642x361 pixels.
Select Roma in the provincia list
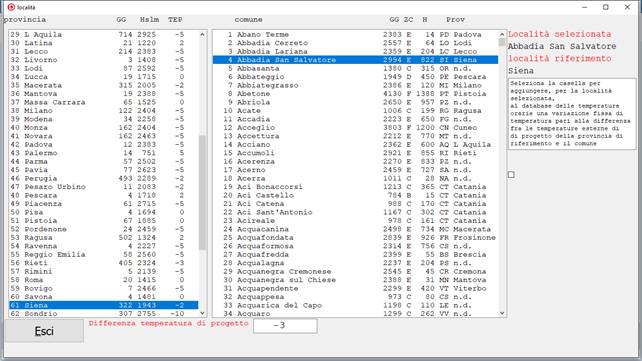(104, 280)
